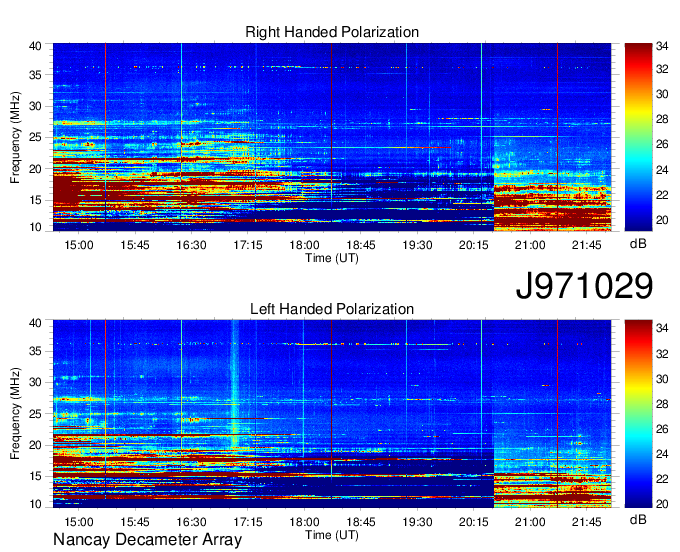Click the Left Handed Polarization title

click(332, 309)
